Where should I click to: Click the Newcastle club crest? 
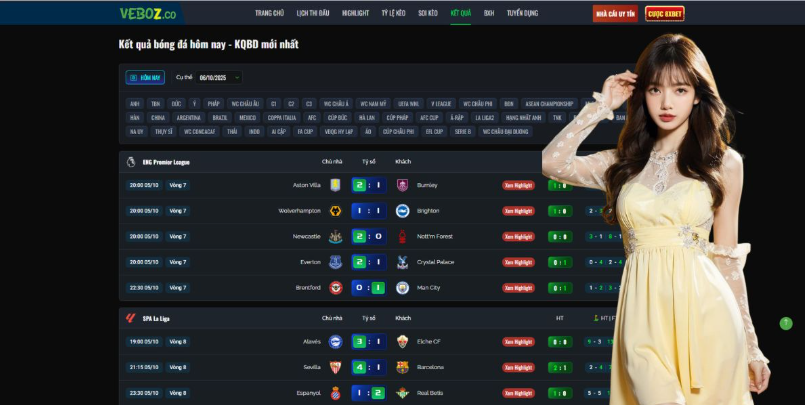(335, 237)
